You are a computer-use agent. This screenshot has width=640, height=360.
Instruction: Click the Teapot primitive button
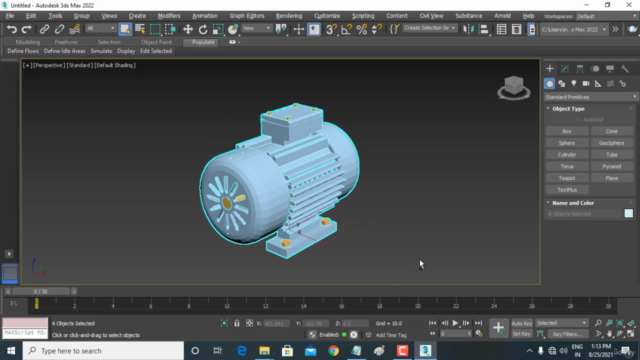567,178
